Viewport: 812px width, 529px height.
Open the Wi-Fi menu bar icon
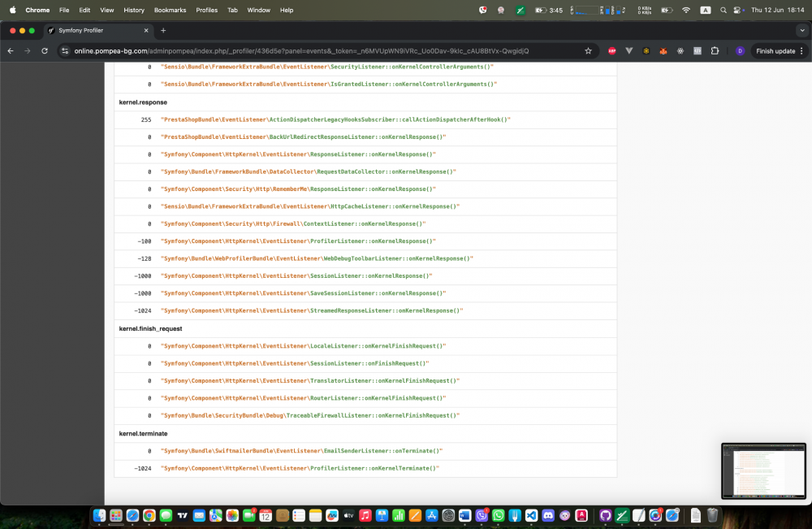[x=687, y=11]
